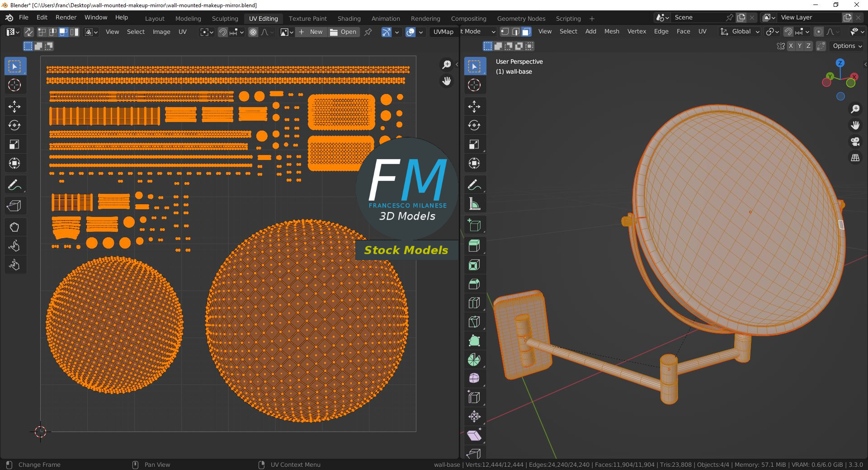Viewport: 868px width, 470px height.
Task: Enable X axis mirror toggle
Action: [x=790, y=46]
